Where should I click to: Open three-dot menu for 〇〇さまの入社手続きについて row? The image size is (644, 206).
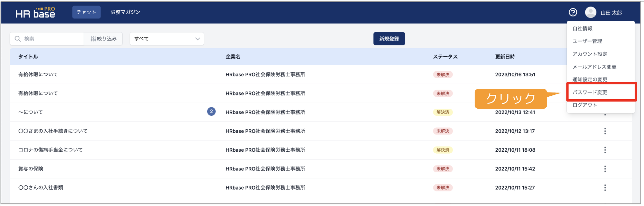pos(605,131)
